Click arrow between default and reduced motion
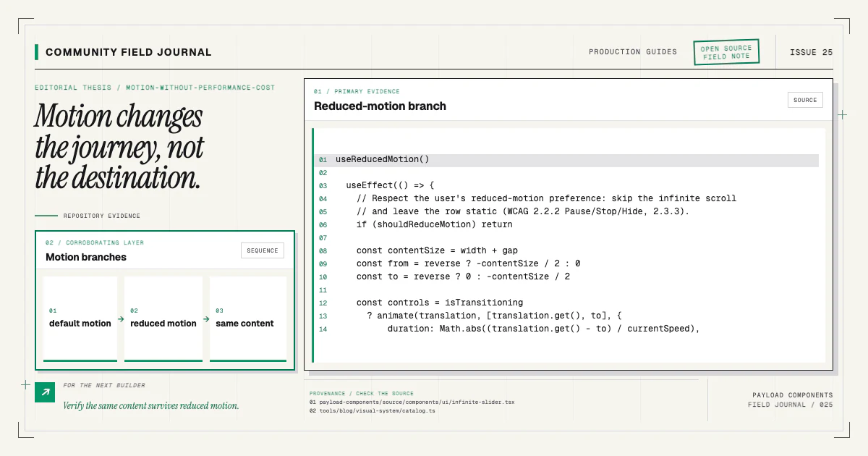 [121, 318]
